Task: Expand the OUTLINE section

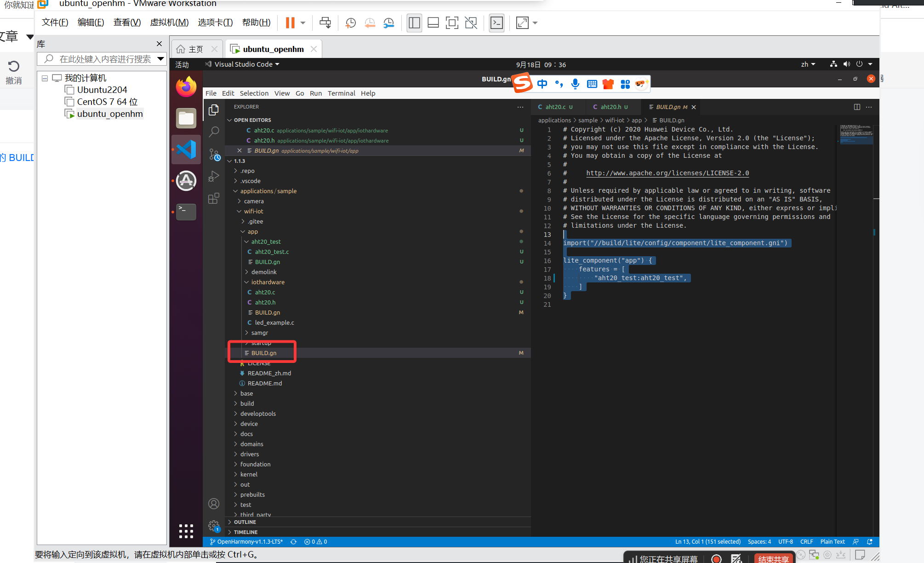Action: point(245,522)
